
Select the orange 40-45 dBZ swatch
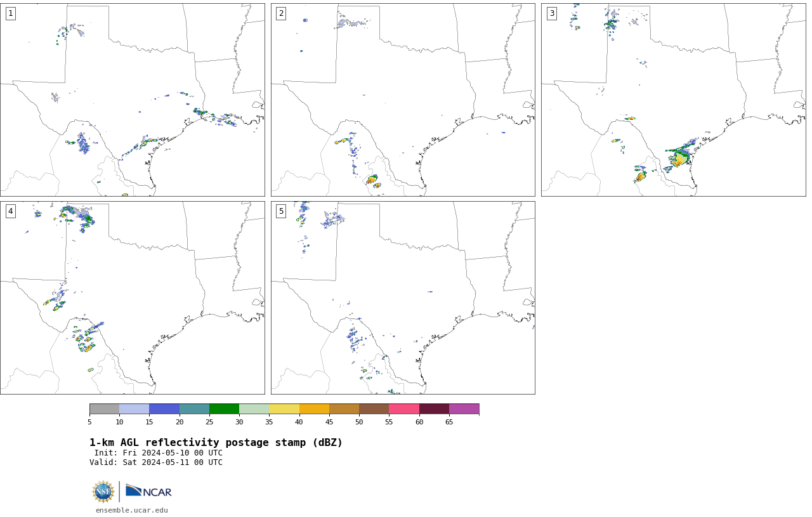click(x=314, y=409)
